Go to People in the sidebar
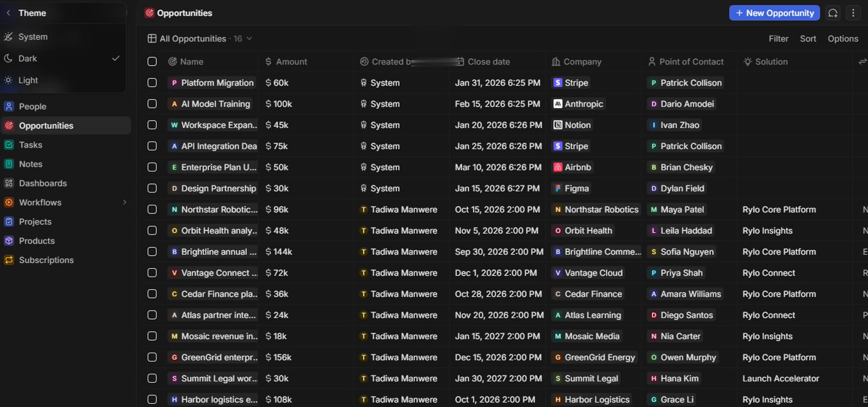 click(x=66, y=106)
